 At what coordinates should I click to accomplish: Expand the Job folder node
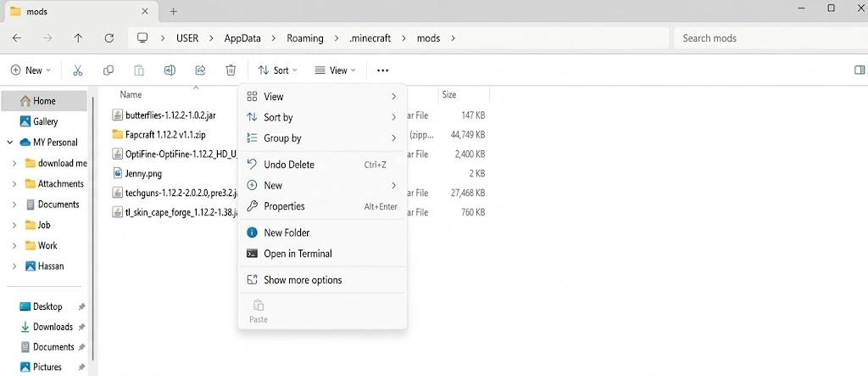[14, 225]
